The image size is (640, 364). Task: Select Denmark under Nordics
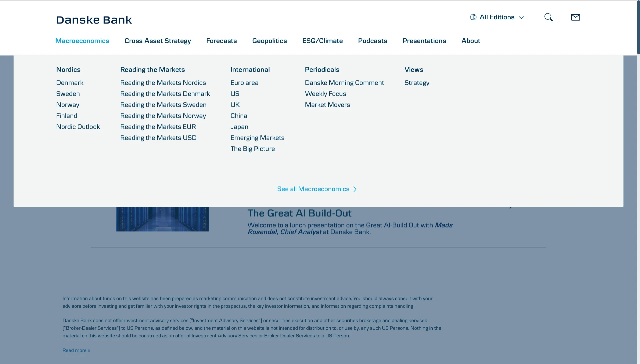click(70, 83)
